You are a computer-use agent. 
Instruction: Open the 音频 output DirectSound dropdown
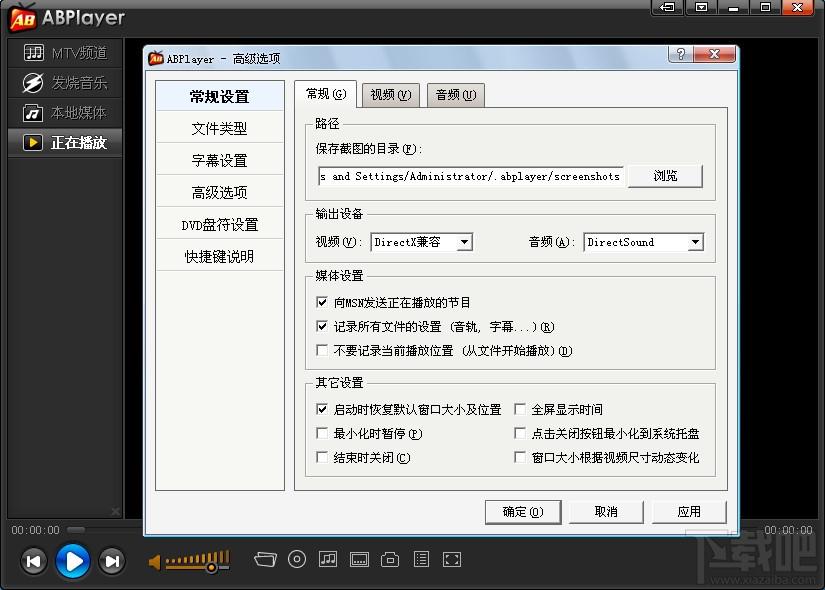[643, 242]
